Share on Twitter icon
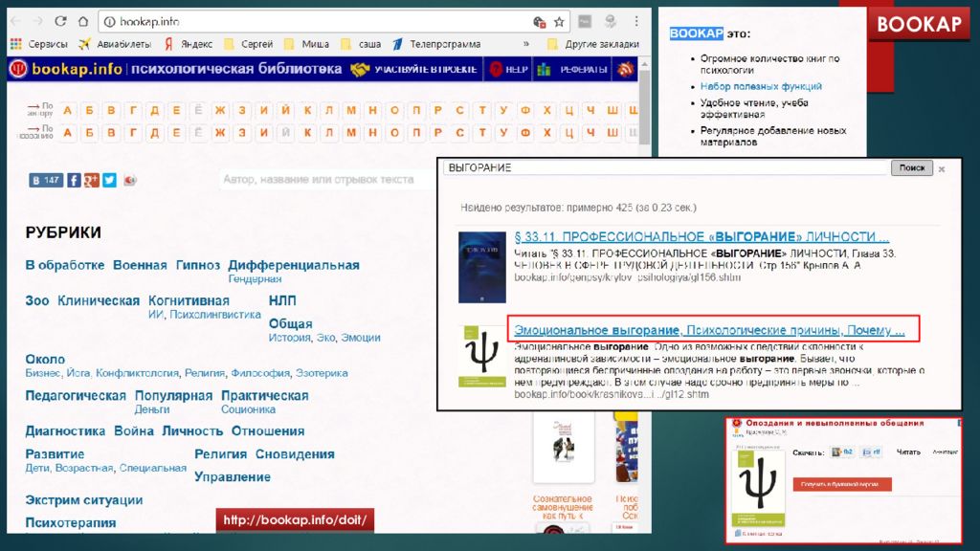This screenshot has height=551, width=980. click(109, 180)
